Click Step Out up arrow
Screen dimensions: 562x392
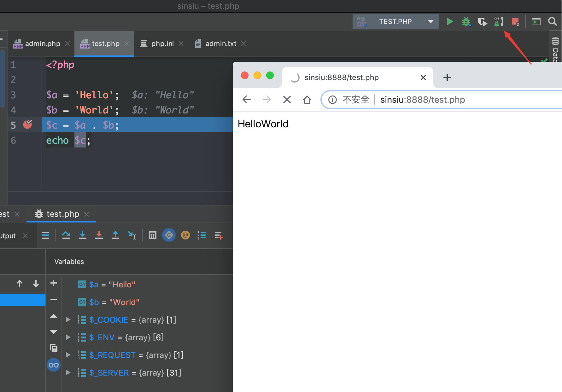click(x=115, y=235)
